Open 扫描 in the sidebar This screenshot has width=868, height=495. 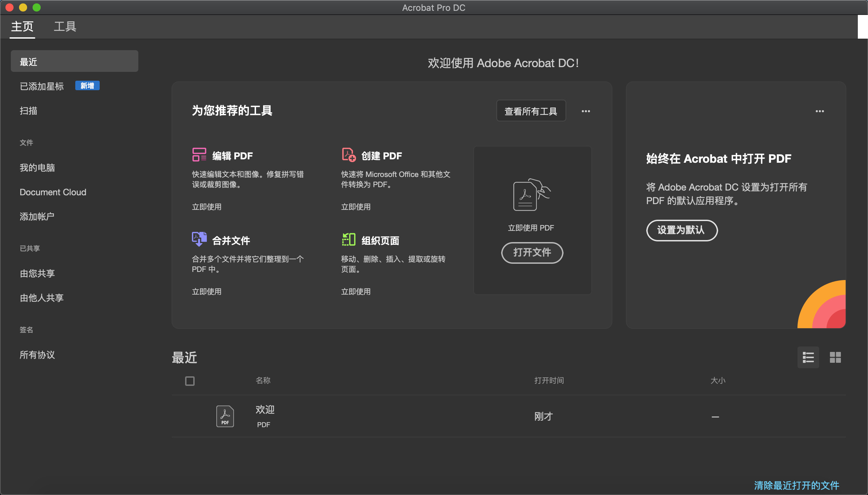[28, 111]
